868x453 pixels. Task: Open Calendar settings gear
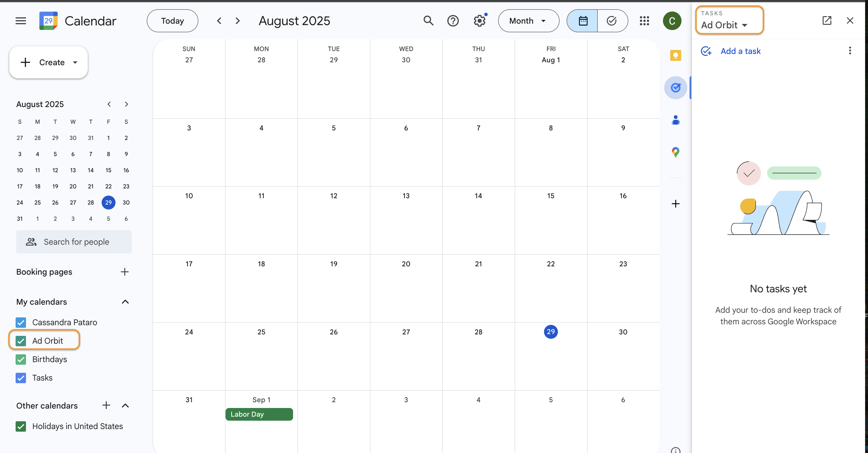point(479,21)
